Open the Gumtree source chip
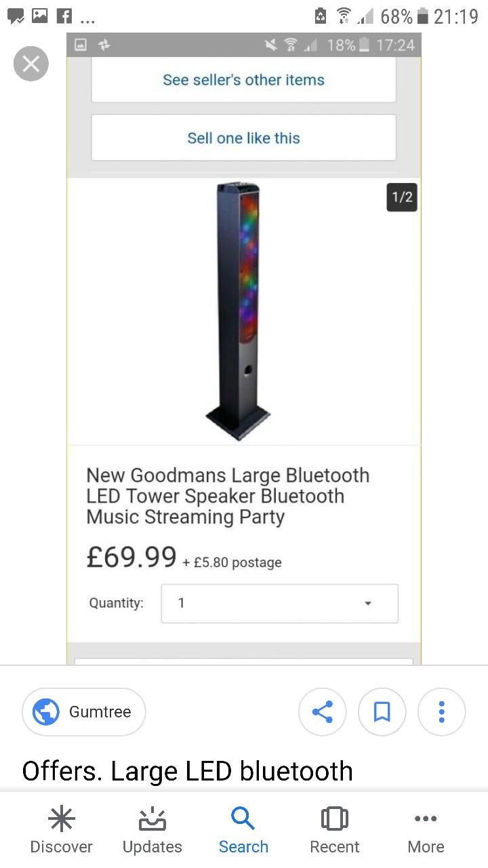This screenshot has height=868, width=488. [x=84, y=712]
